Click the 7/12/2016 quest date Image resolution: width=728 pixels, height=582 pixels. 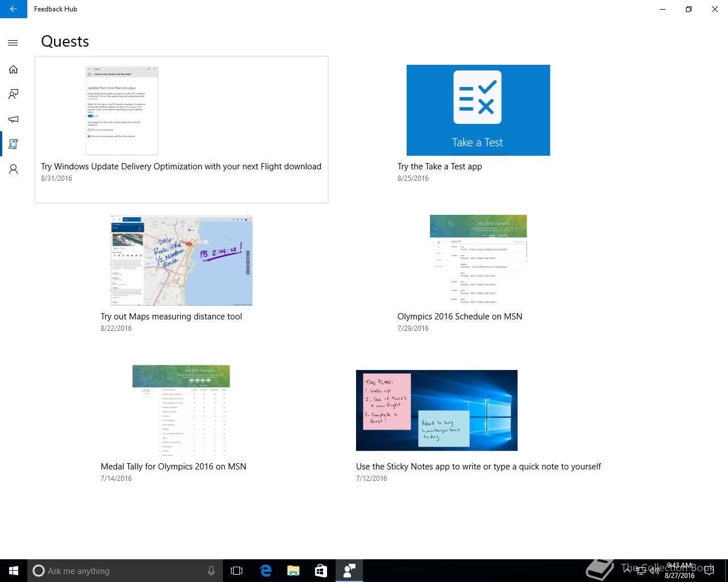pyautogui.click(x=371, y=479)
